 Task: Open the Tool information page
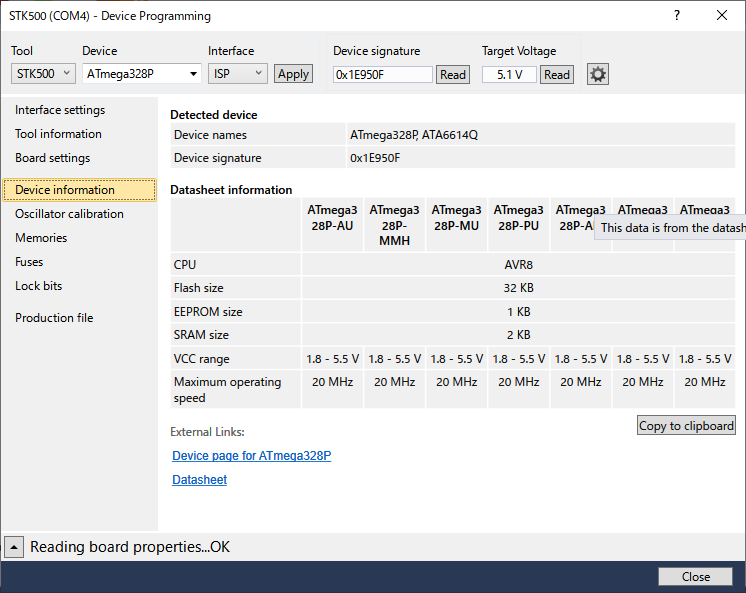click(x=58, y=134)
